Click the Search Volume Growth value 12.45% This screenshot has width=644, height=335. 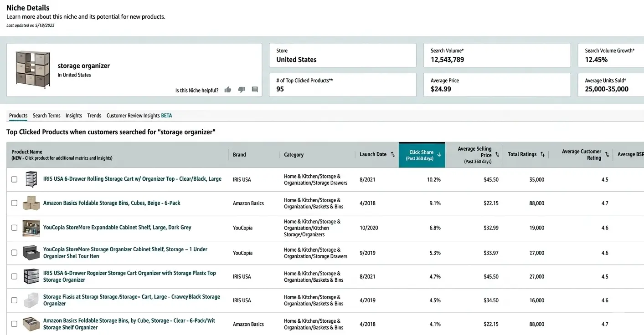pyautogui.click(x=596, y=60)
